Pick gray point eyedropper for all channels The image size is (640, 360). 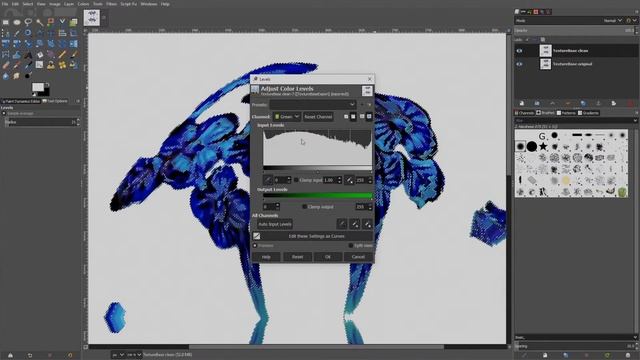(x=355, y=224)
